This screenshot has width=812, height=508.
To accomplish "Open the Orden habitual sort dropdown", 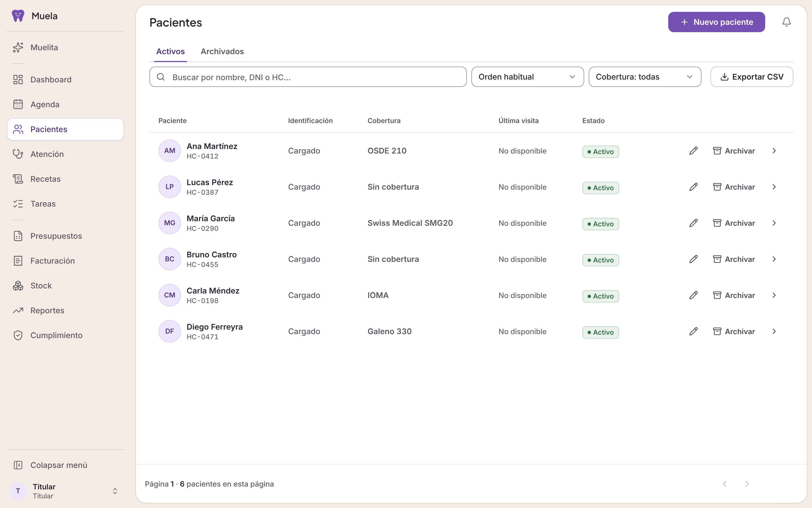I will click(528, 77).
